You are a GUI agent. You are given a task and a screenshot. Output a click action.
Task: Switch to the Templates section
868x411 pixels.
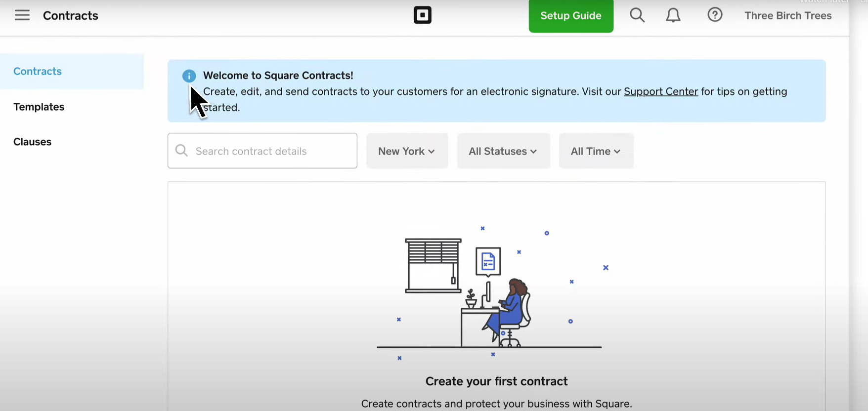39,107
